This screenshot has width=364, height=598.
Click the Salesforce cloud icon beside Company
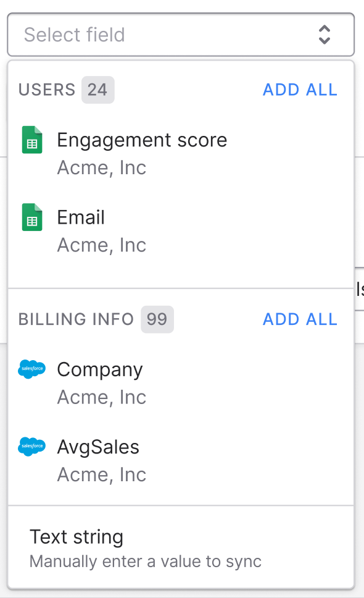[32, 369]
